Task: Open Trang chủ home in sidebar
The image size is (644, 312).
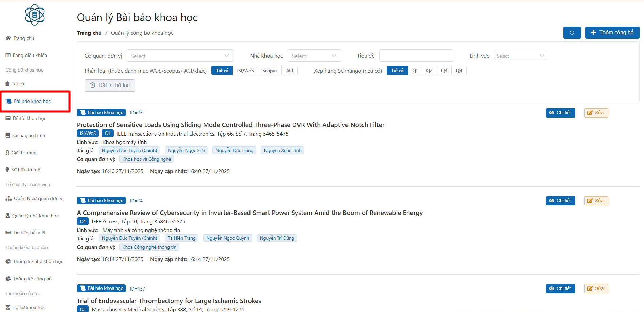Action: (x=23, y=38)
